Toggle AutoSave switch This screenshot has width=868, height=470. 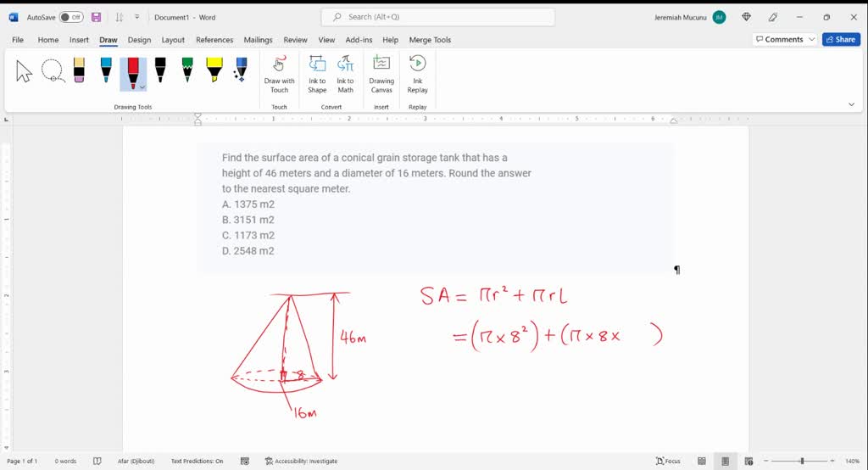point(71,17)
